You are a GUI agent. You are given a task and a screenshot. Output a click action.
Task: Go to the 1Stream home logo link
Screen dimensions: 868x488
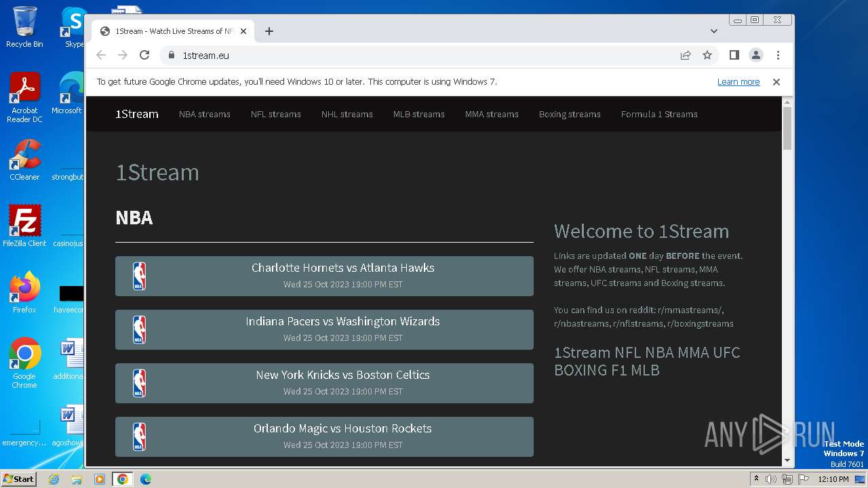click(137, 114)
